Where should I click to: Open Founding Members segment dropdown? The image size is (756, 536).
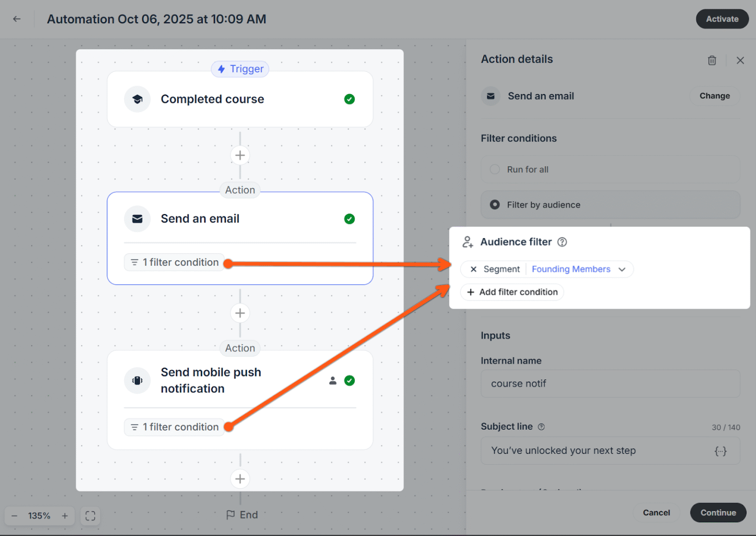point(579,269)
